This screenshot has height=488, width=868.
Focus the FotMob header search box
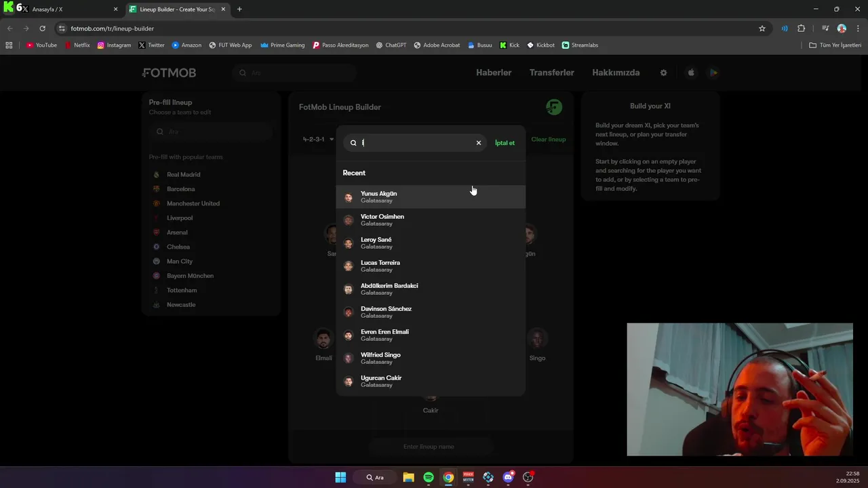294,73
